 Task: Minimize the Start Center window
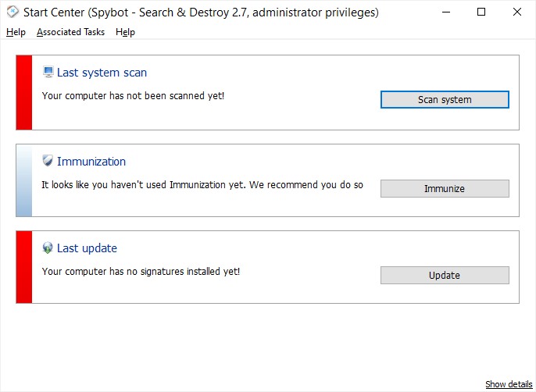(x=446, y=12)
